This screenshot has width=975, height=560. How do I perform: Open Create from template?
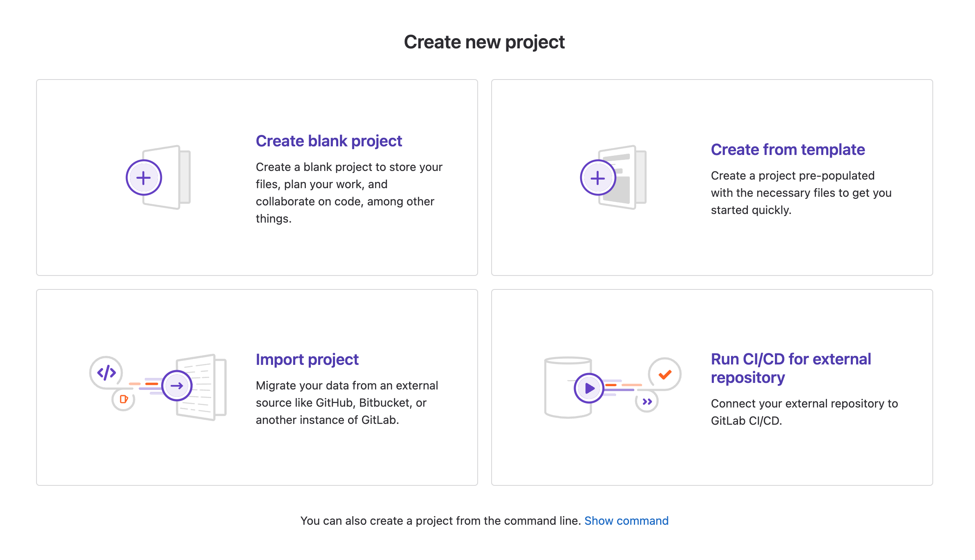(x=788, y=150)
